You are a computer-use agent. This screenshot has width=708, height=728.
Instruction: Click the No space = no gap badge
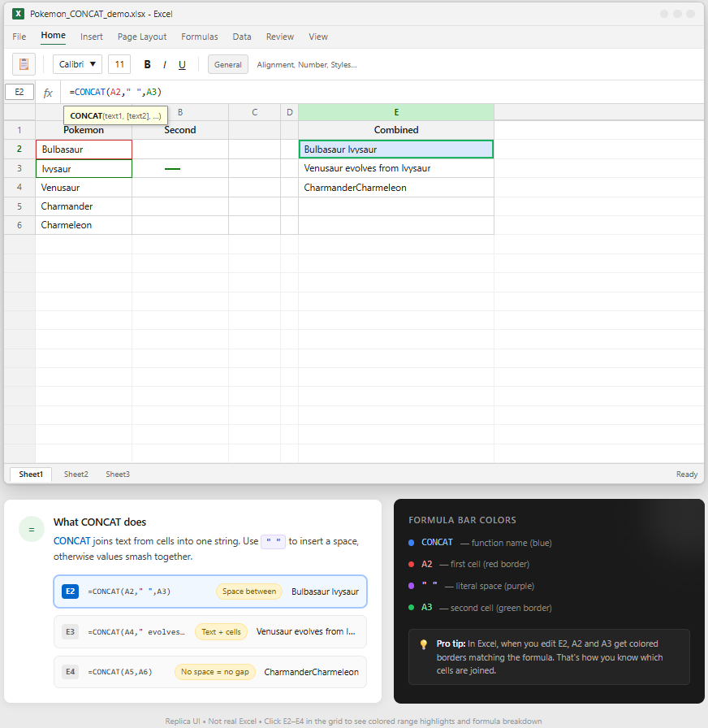(x=215, y=672)
